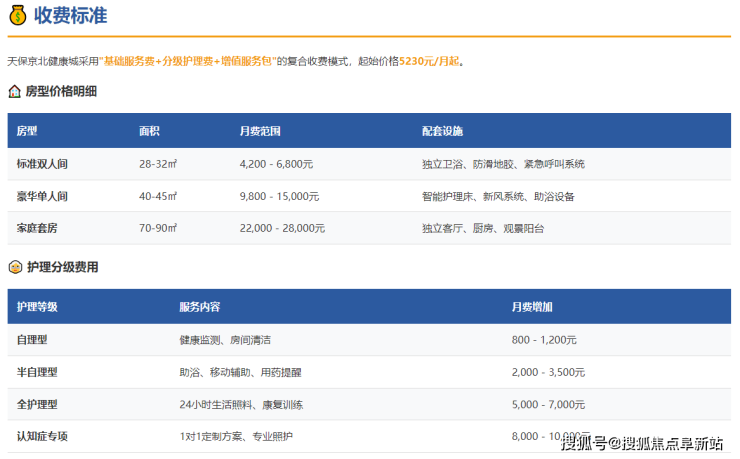Click the 半自理型 care level row
The width and height of the screenshot is (740, 459).
click(37, 372)
